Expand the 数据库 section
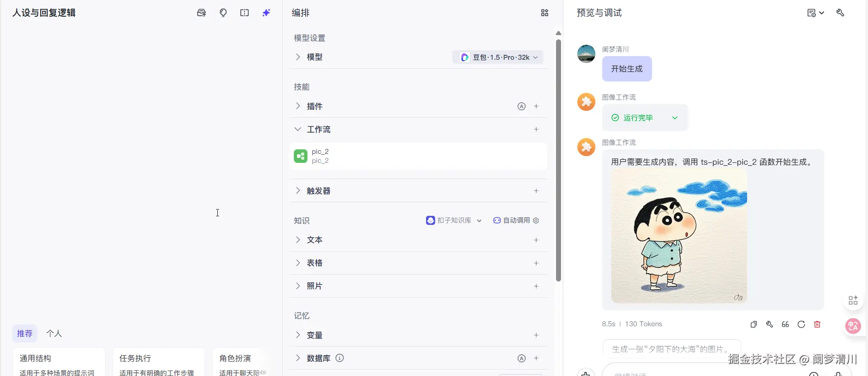This screenshot has width=868, height=376. tap(297, 358)
